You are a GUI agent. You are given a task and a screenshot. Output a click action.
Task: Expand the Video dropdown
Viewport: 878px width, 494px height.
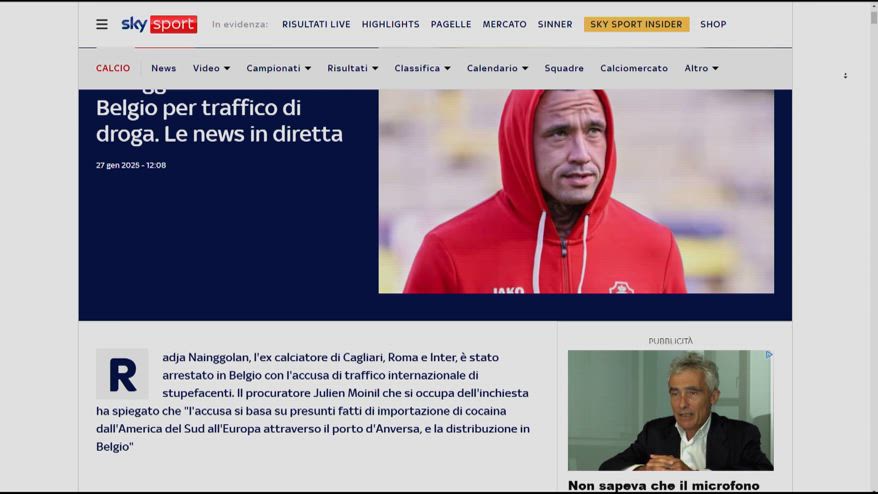[211, 68]
